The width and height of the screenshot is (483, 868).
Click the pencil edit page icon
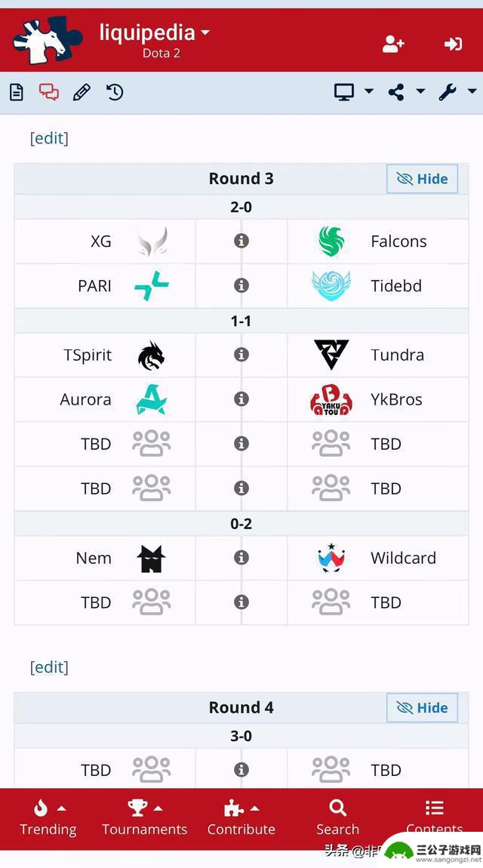pyautogui.click(x=82, y=92)
